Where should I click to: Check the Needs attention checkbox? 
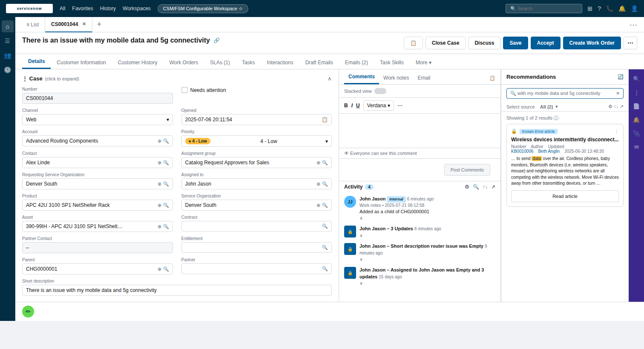click(184, 90)
